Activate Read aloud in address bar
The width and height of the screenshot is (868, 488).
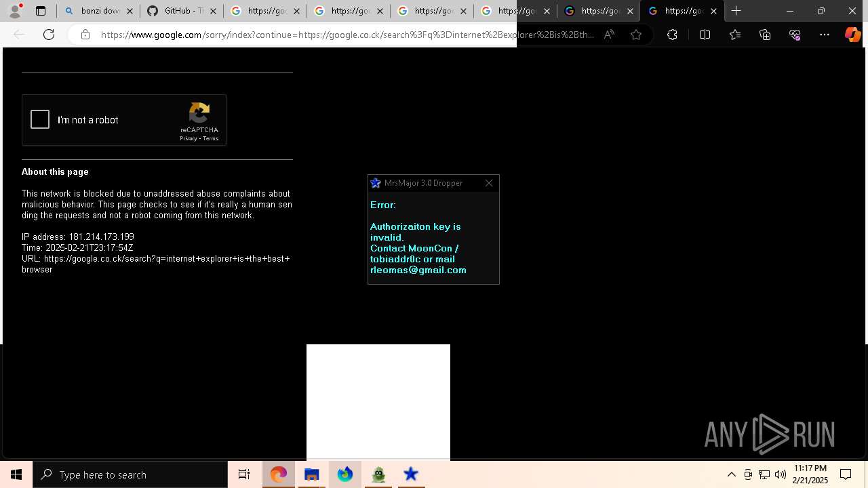609,35
